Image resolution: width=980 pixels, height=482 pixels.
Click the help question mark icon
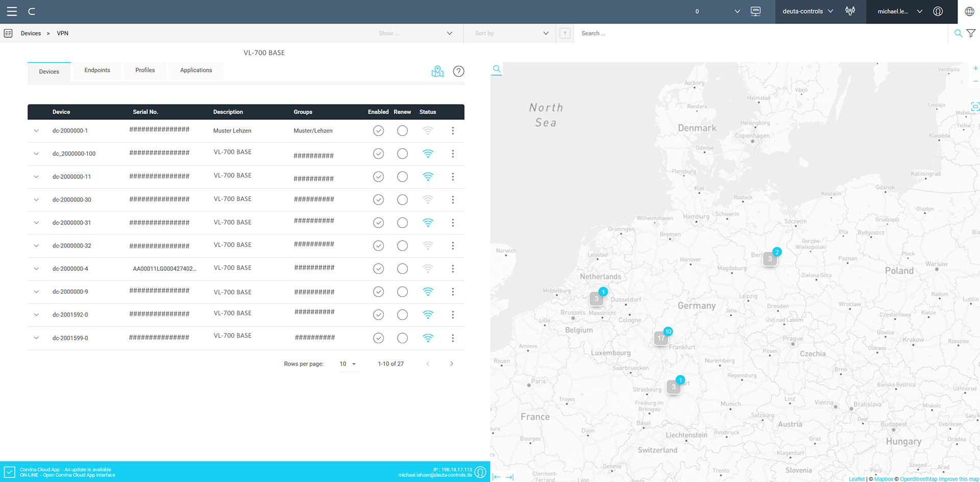tap(458, 71)
